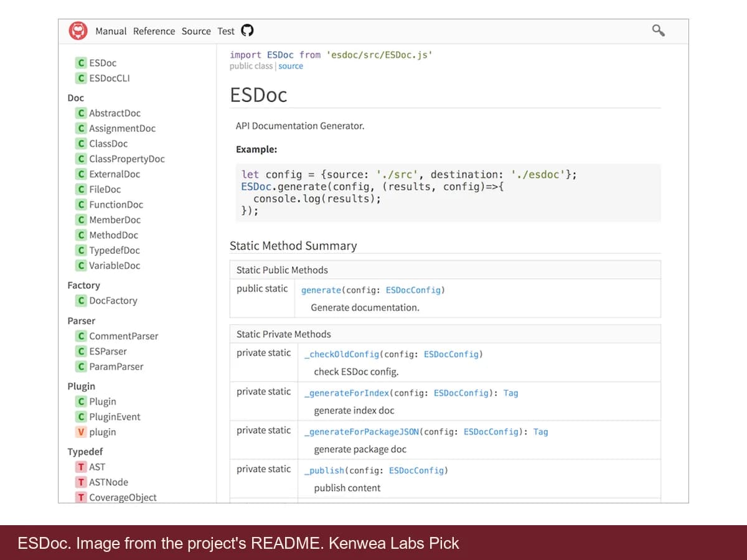This screenshot has height=560, width=747.
Task: Open CoverageObject typedef entry
Action: coord(123,497)
